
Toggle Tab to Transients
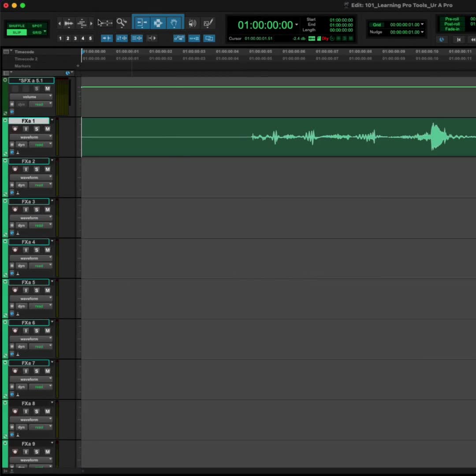pos(107,38)
